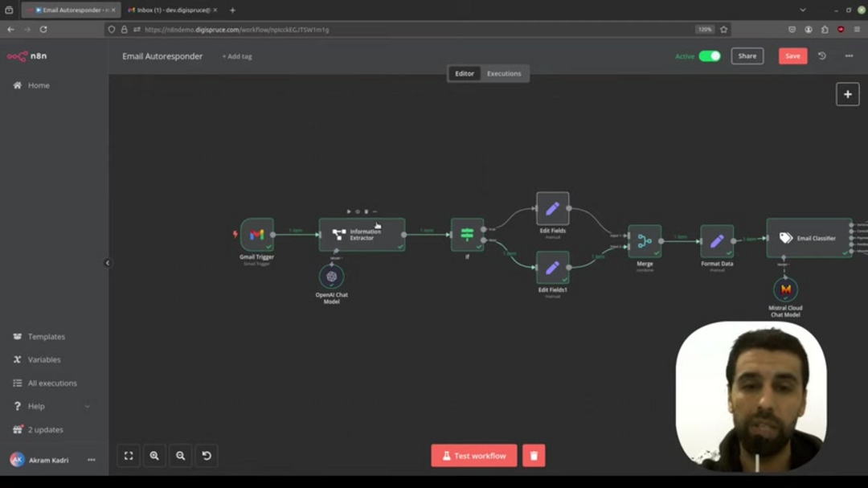
Task: Toggle the Active workflow switch
Action: [709, 56]
